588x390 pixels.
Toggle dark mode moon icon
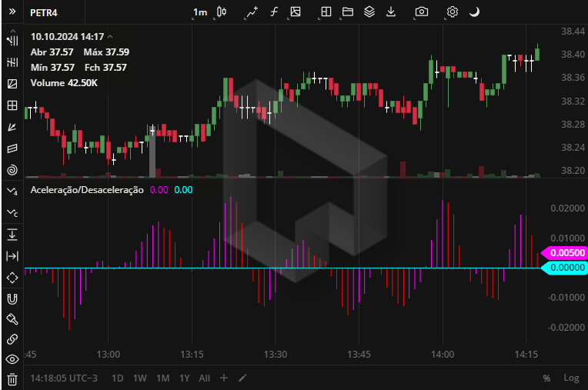click(x=474, y=12)
